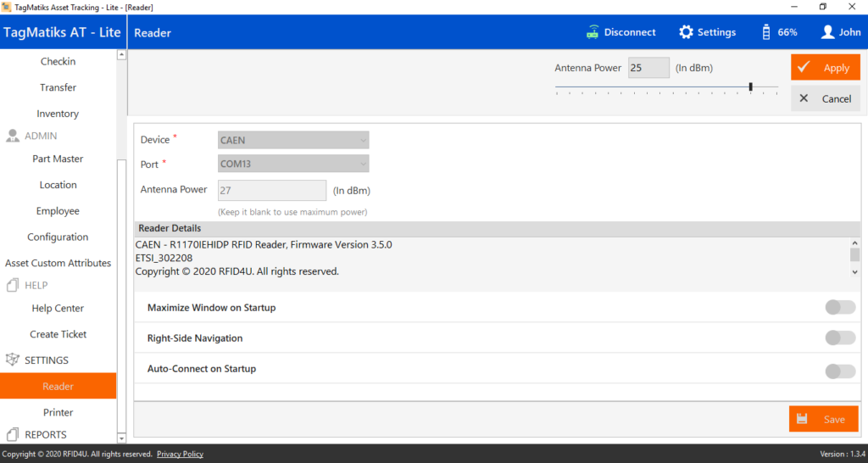Viewport: 868px width, 463px height.
Task: Click the checkmark icon on Apply
Action: coord(804,67)
